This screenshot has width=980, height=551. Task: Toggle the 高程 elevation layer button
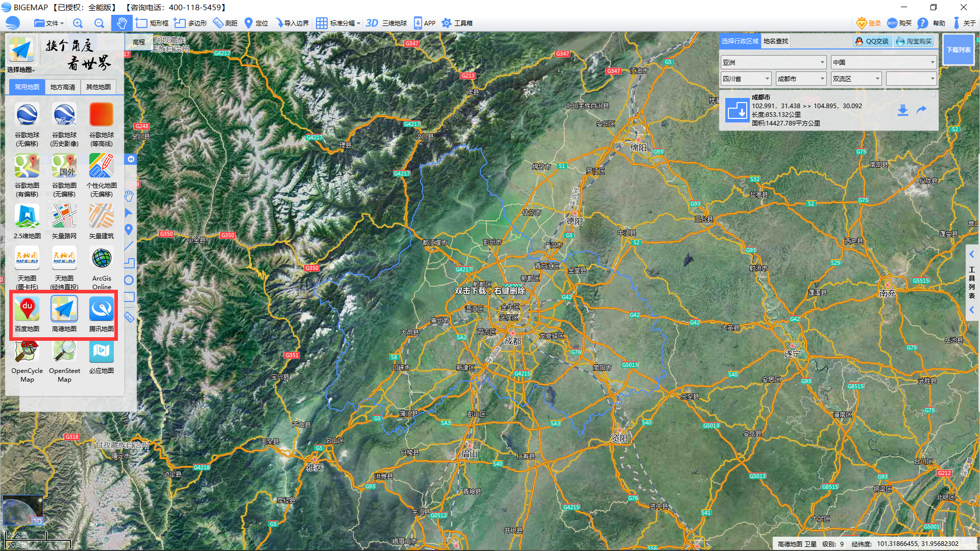pos(139,42)
